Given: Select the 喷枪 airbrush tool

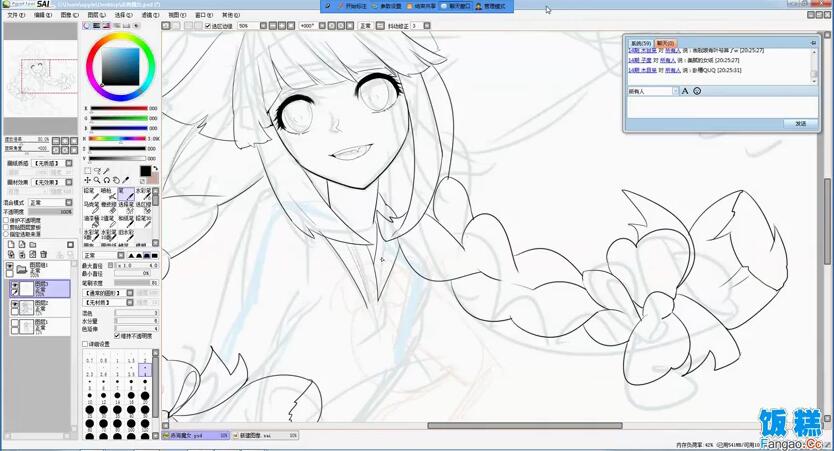Looking at the screenshot, I should 109,194.
